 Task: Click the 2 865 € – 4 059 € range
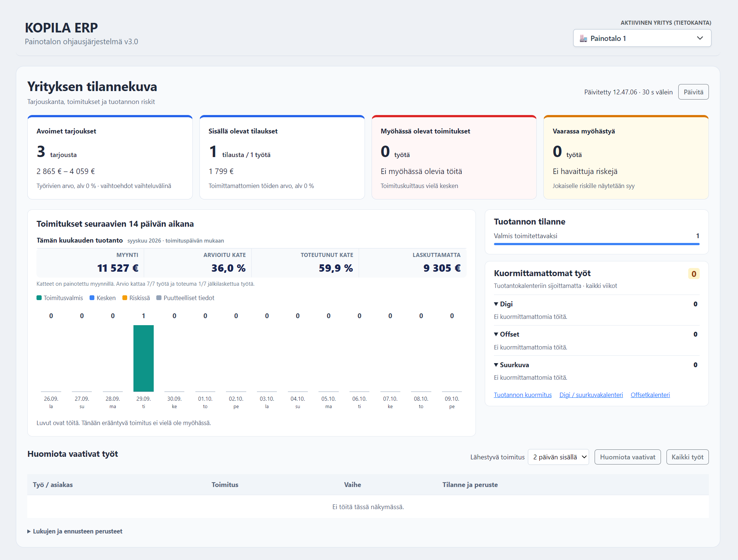[x=66, y=171]
